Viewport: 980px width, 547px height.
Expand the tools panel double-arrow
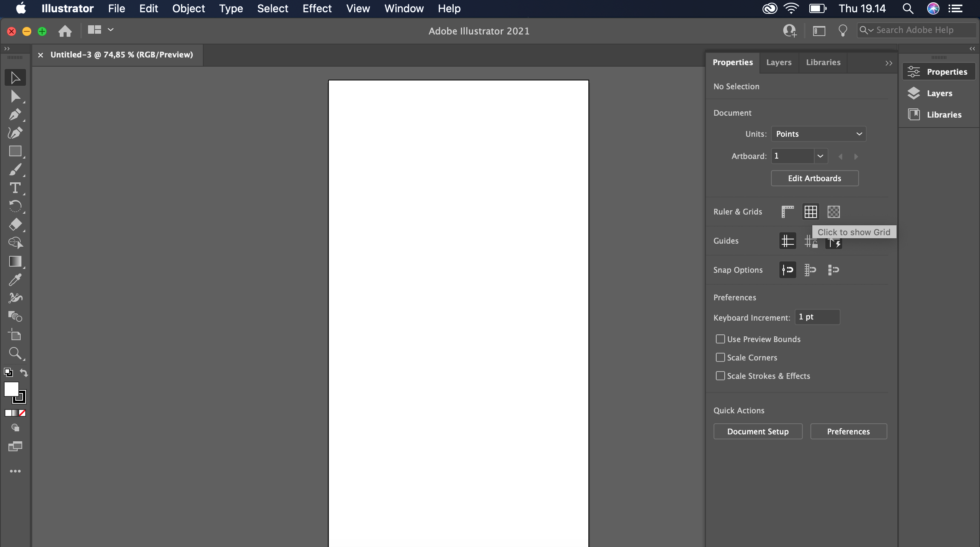pyautogui.click(x=7, y=49)
